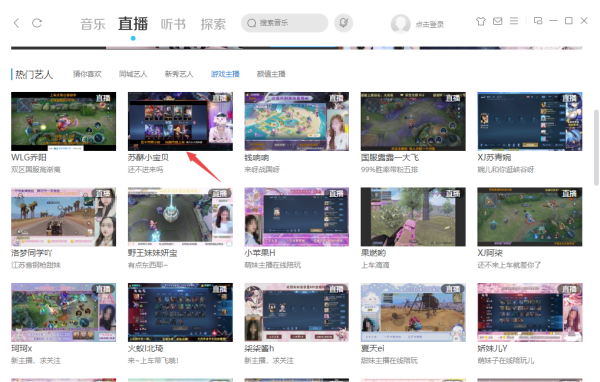The image size is (600, 382).
Task: Open the 听书 tab
Action: pyautogui.click(x=173, y=24)
